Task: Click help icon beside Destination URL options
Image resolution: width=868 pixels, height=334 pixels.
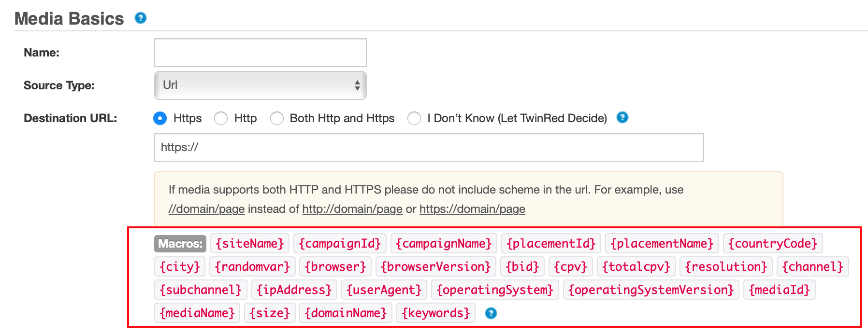Action: [622, 117]
